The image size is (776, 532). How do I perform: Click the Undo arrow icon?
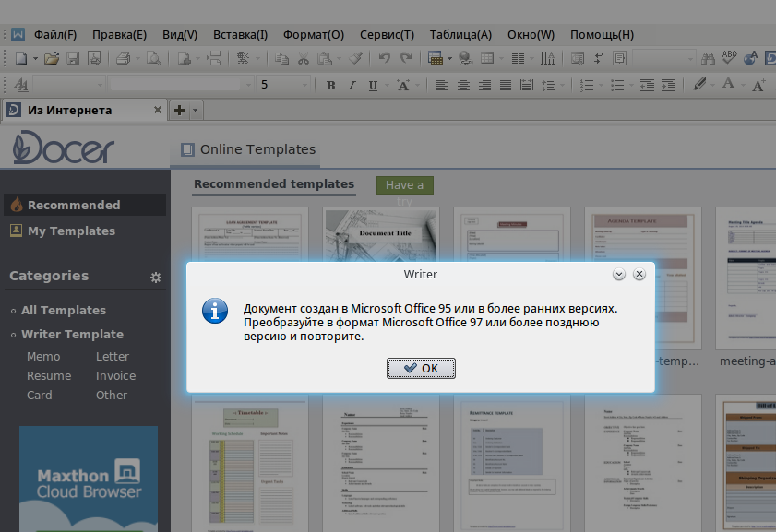[384, 58]
